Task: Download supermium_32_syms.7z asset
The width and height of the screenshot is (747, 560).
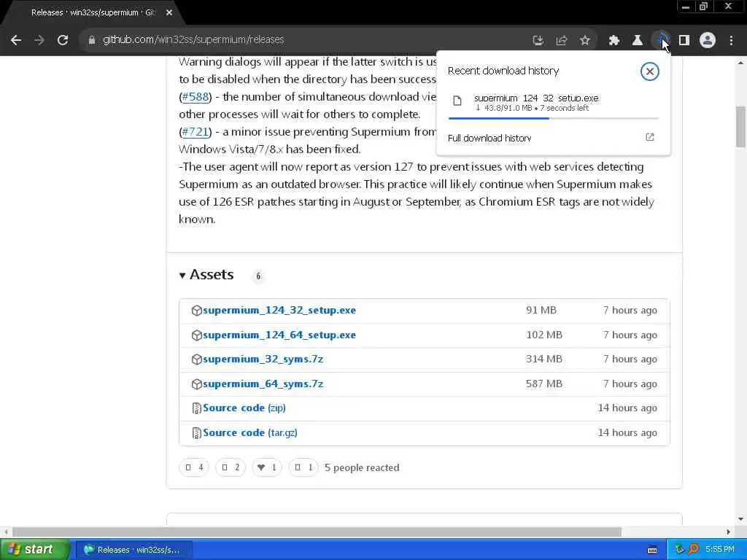Action: coord(263,359)
